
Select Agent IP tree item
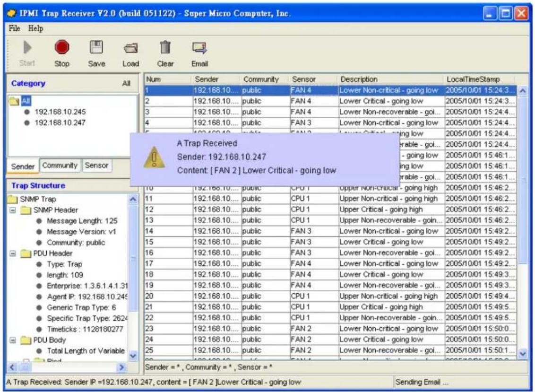[87, 297]
